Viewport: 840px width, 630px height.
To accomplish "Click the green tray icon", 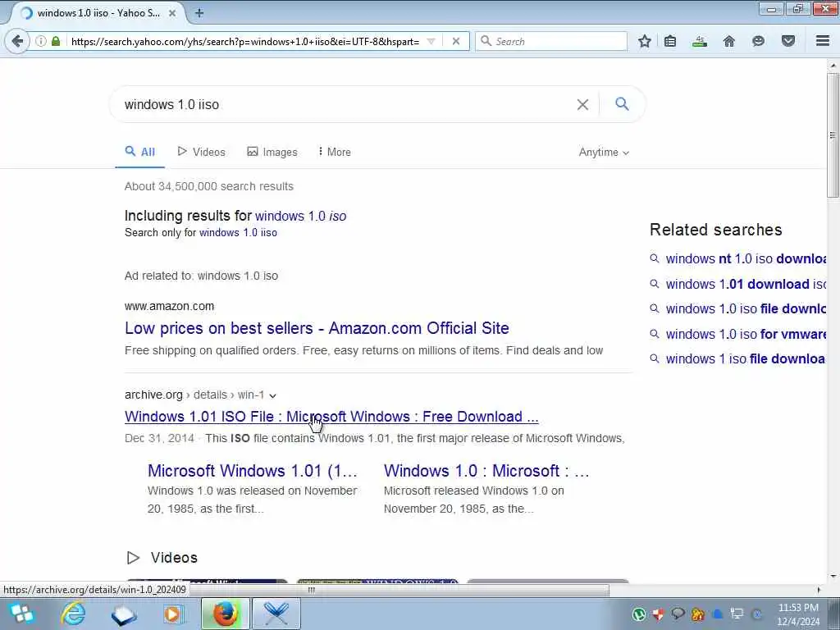I will click(x=638, y=614).
